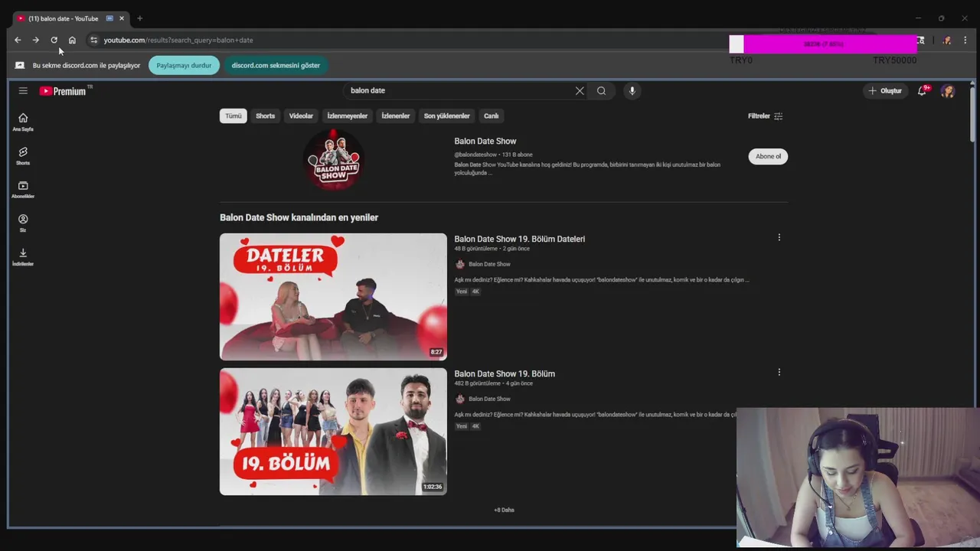Open the browser home button
This screenshot has width=980, height=551.
pyautogui.click(x=72, y=40)
